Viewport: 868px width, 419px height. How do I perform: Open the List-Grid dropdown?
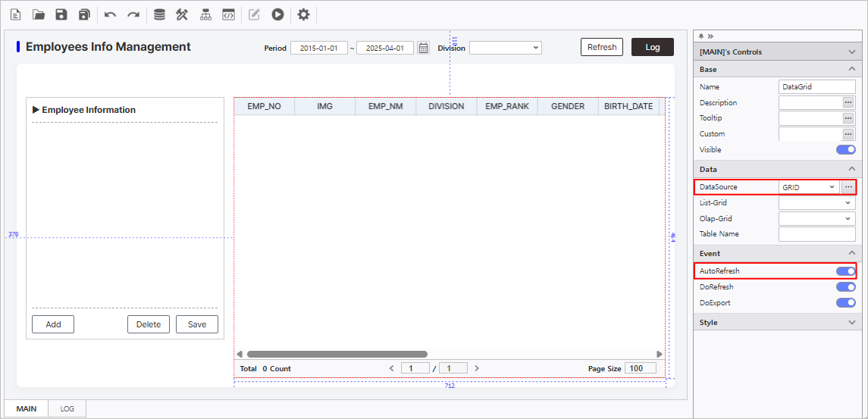[x=817, y=203]
